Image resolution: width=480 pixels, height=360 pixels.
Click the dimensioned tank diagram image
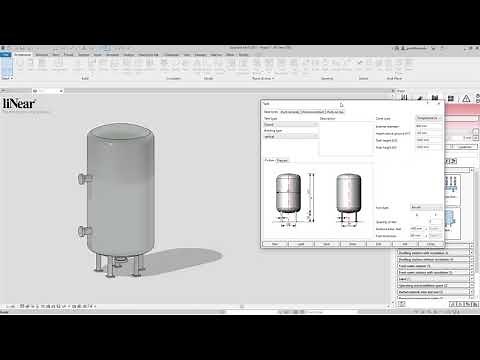(x=293, y=200)
